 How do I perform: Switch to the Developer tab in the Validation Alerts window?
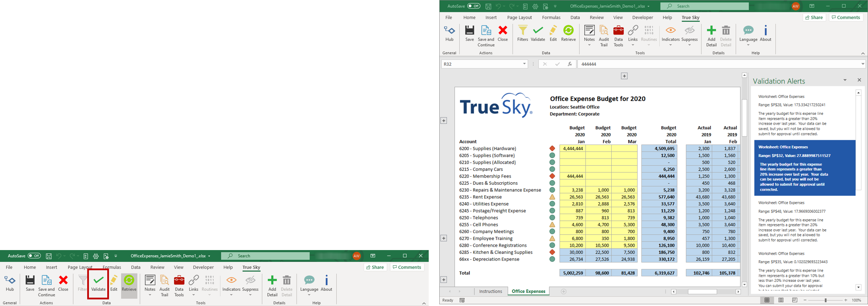coord(643,17)
